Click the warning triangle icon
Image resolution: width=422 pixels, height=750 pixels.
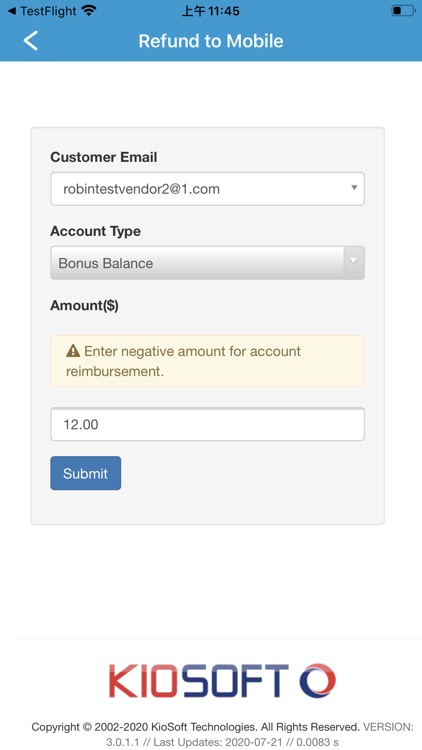point(73,352)
